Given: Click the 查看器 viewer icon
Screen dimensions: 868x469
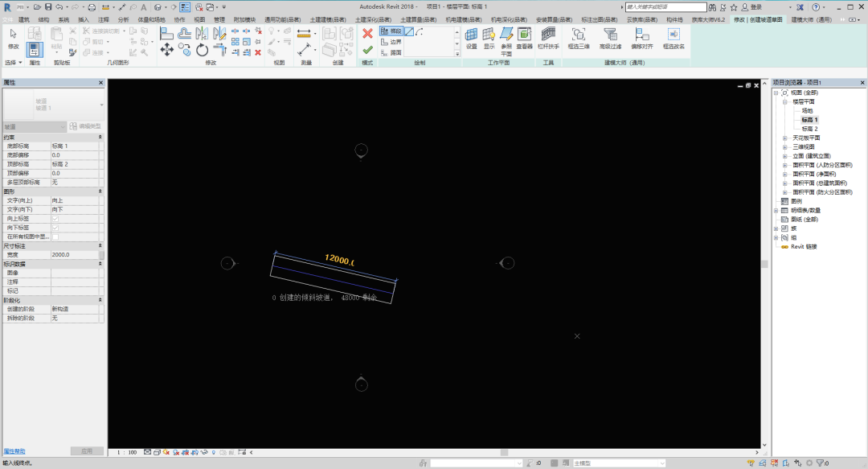Looking at the screenshot, I should click(x=524, y=38).
